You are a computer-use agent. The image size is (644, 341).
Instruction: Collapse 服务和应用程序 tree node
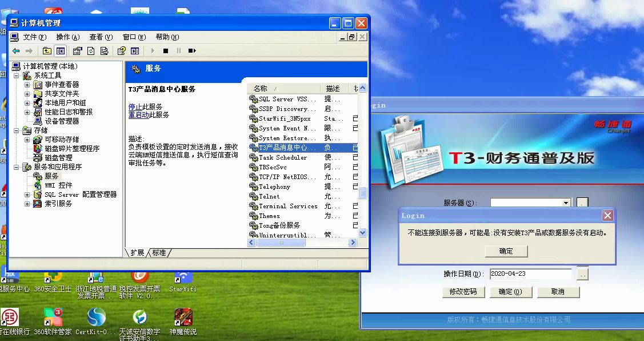tap(17, 167)
